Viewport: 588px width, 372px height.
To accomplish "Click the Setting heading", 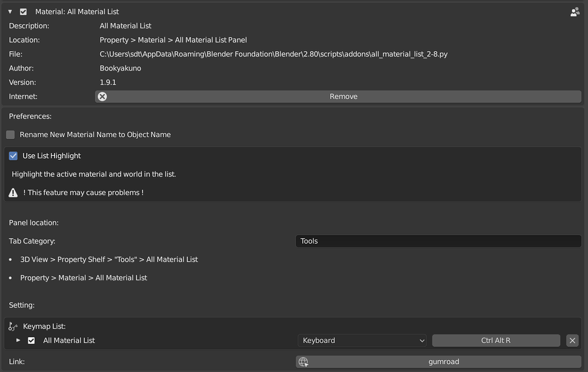I will point(22,305).
